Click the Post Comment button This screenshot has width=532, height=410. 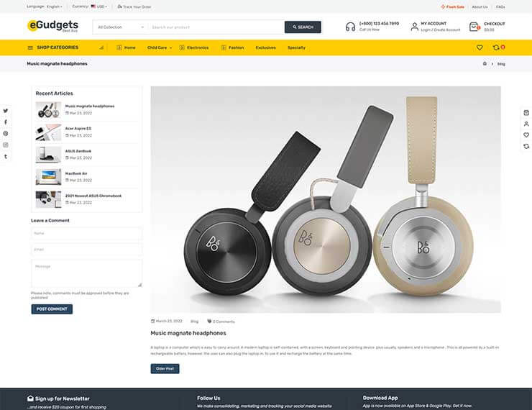click(x=52, y=309)
